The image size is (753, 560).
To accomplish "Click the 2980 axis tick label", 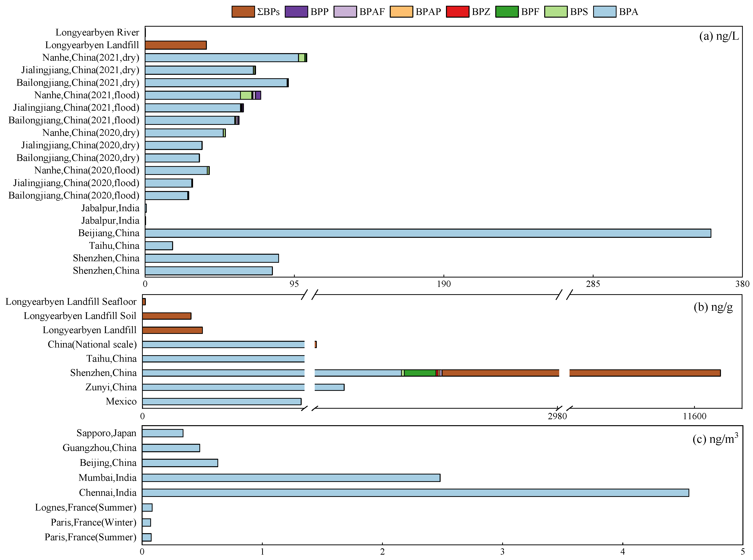I will 557,416.
